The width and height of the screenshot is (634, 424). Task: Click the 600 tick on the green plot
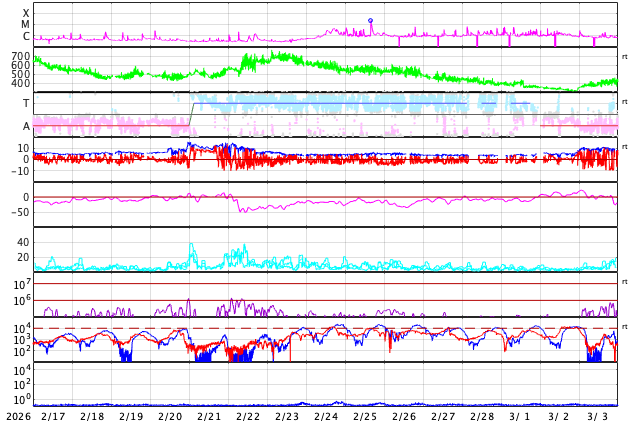tap(20, 66)
